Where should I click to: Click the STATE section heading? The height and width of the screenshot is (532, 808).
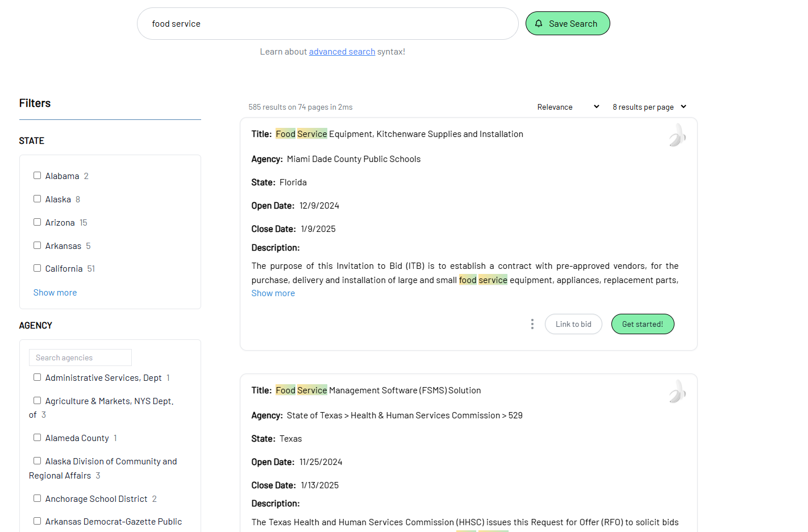(31, 140)
